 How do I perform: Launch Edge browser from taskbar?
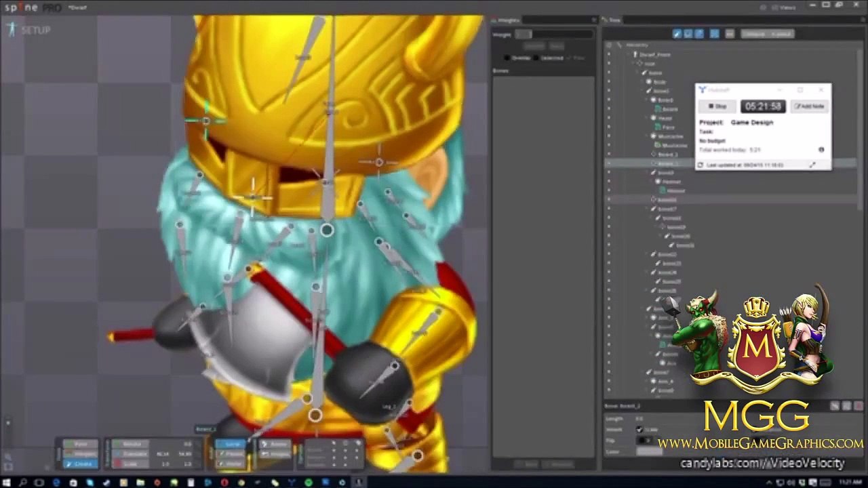tap(56, 483)
